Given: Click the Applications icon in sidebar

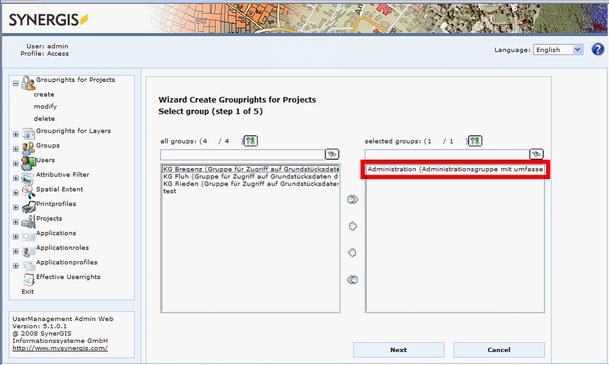Looking at the screenshot, I should click(28, 236).
